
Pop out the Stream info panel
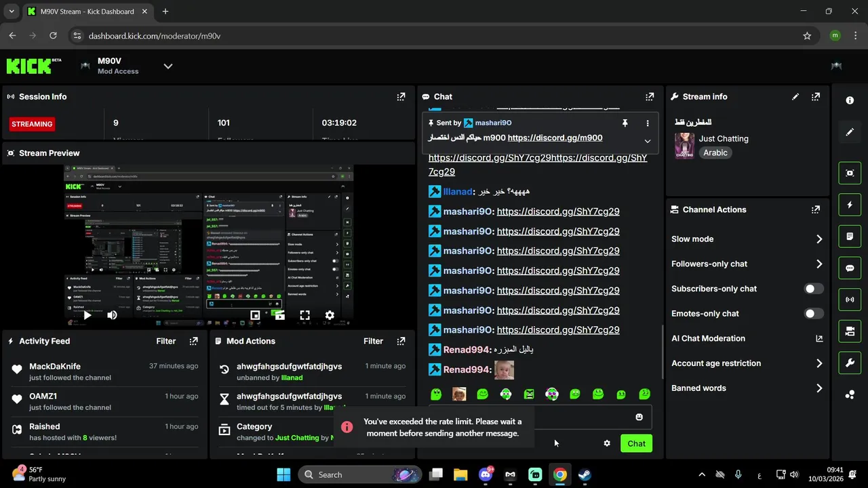click(816, 97)
